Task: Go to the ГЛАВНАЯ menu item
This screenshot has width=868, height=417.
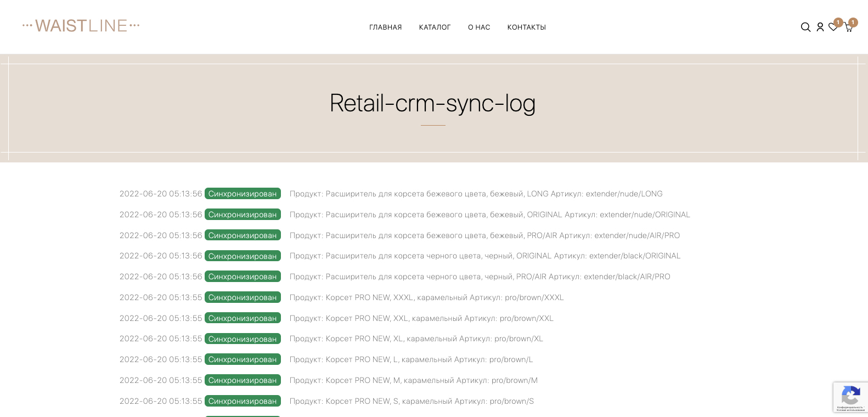Action: point(386,27)
